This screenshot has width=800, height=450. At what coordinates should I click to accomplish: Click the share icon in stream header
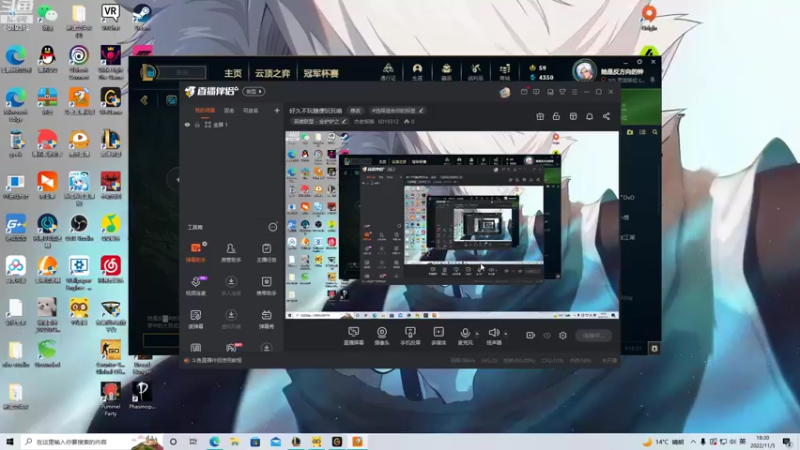tap(606, 116)
